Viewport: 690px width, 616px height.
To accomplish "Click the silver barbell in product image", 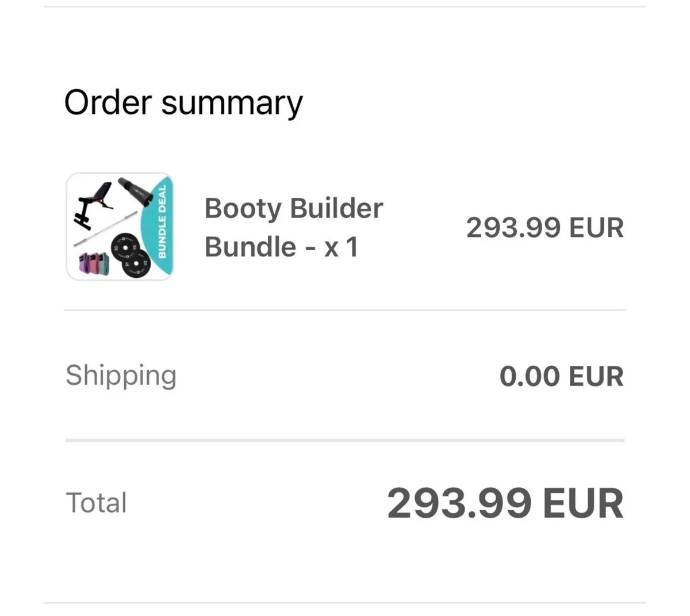I will click(106, 229).
